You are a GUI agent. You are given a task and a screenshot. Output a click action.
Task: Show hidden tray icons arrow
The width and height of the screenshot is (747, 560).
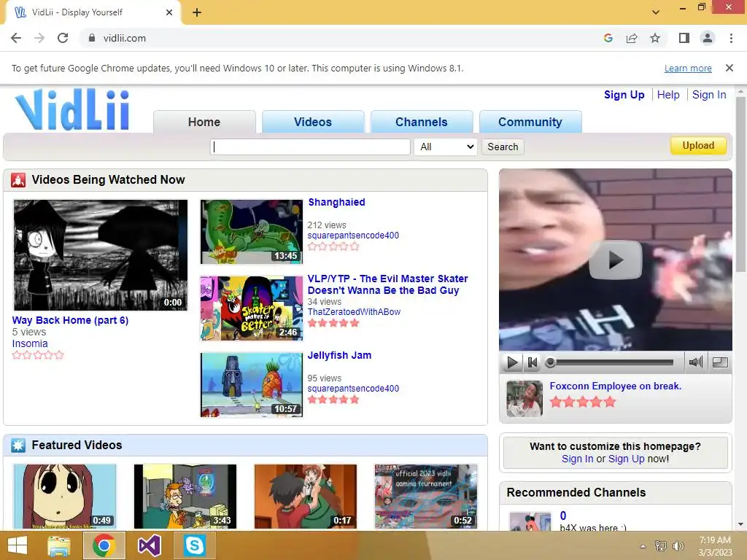click(x=643, y=546)
